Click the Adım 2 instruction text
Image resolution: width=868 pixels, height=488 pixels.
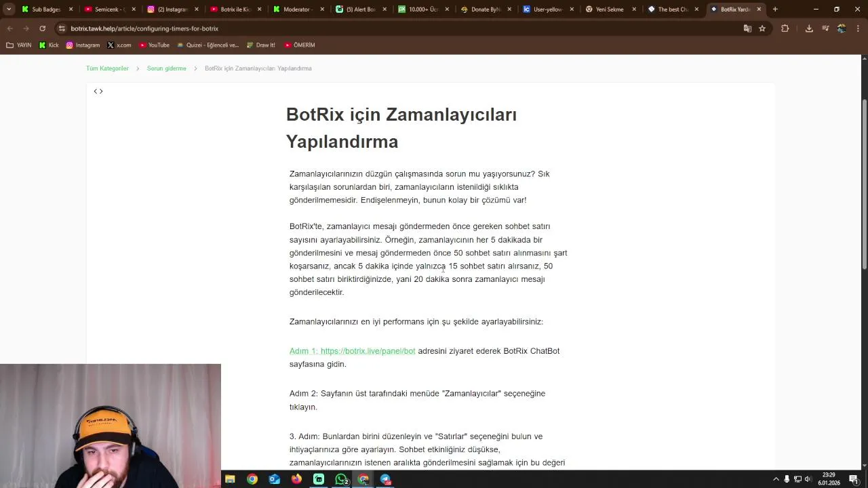point(417,400)
